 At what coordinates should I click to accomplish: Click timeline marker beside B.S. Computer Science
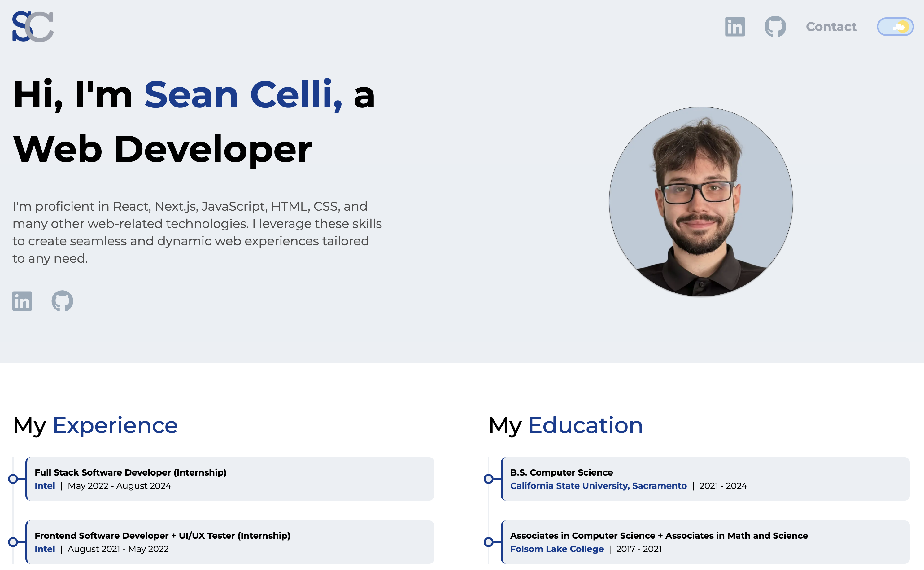tap(489, 479)
